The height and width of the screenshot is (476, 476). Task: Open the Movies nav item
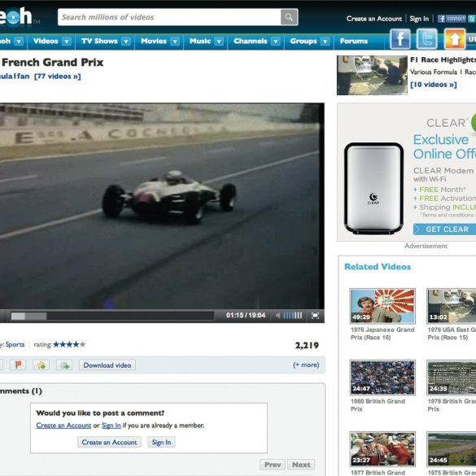tap(154, 41)
